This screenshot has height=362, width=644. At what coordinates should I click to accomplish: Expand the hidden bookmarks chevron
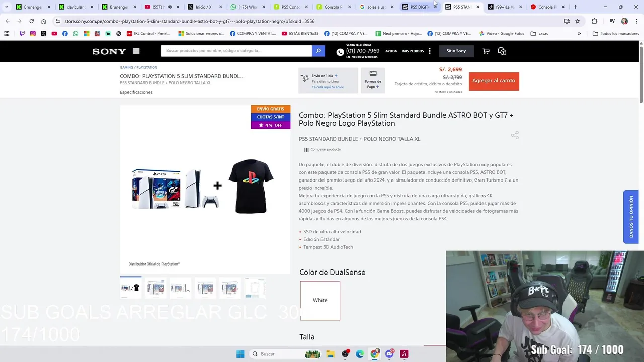[x=579, y=34]
